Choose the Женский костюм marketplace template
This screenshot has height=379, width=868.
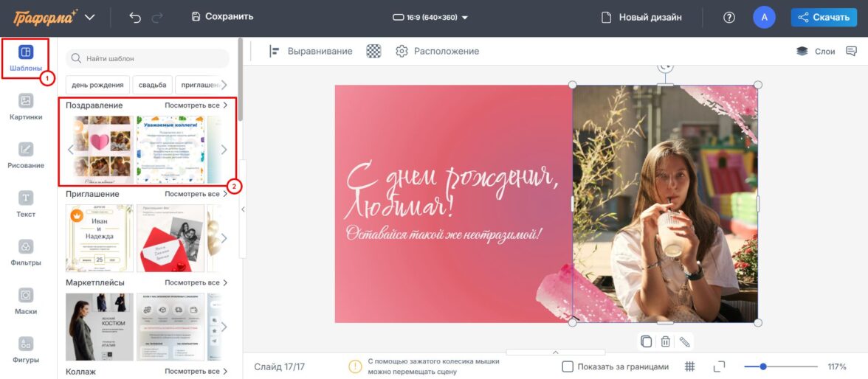[100, 327]
